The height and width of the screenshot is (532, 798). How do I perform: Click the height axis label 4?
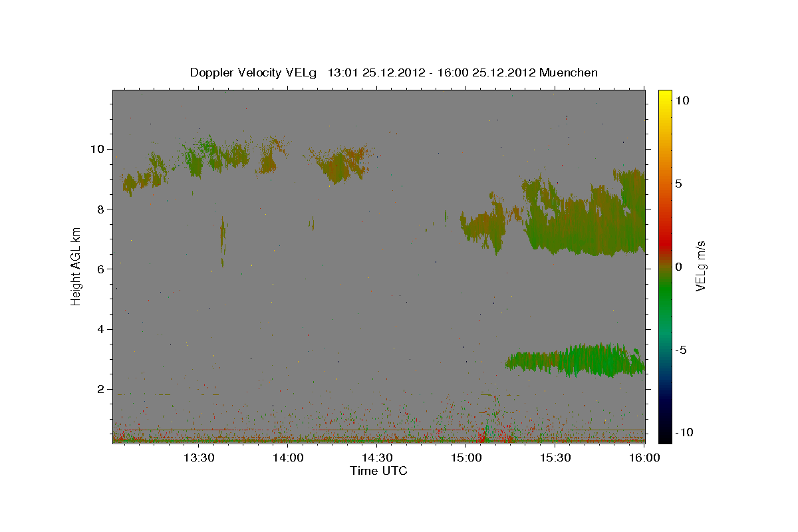[101, 329]
